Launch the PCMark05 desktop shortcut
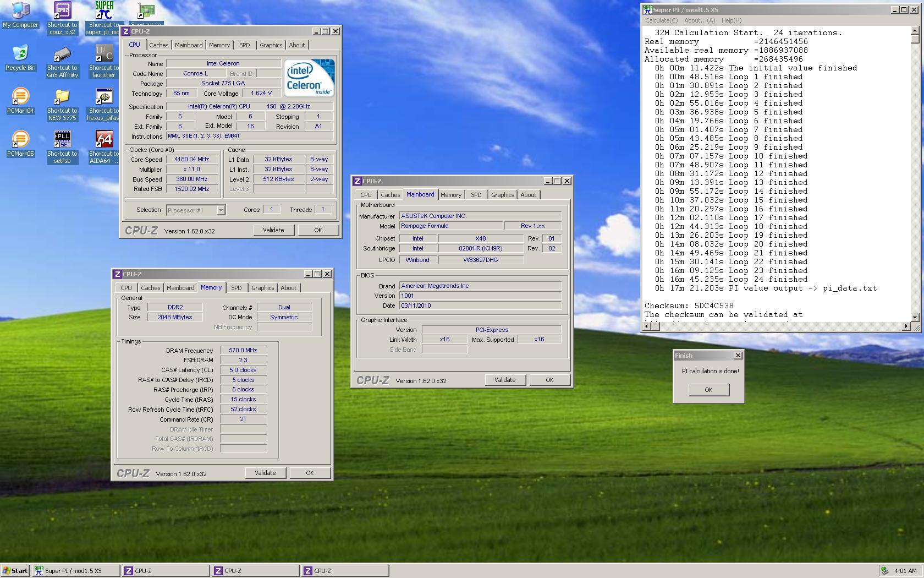The width and height of the screenshot is (924, 578). click(20, 144)
